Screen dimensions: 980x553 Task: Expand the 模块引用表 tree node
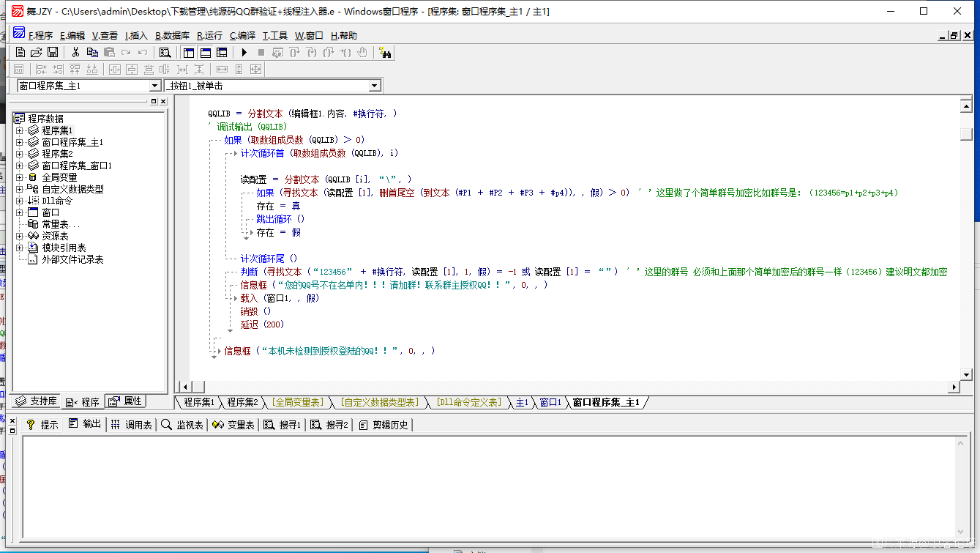[x=20, y=248]
